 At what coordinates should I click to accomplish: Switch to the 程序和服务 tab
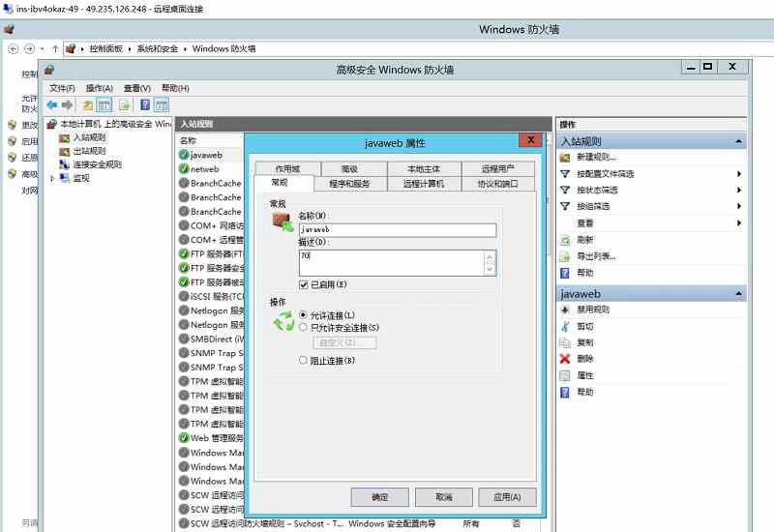click(x=349, y=184)
